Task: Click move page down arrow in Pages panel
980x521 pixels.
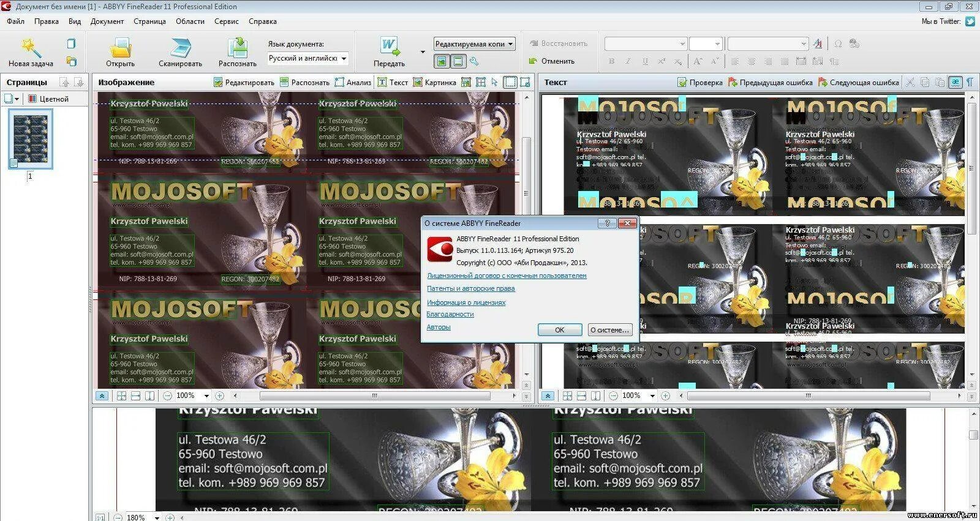Action: pyautogui.click(x=79, y=82)
